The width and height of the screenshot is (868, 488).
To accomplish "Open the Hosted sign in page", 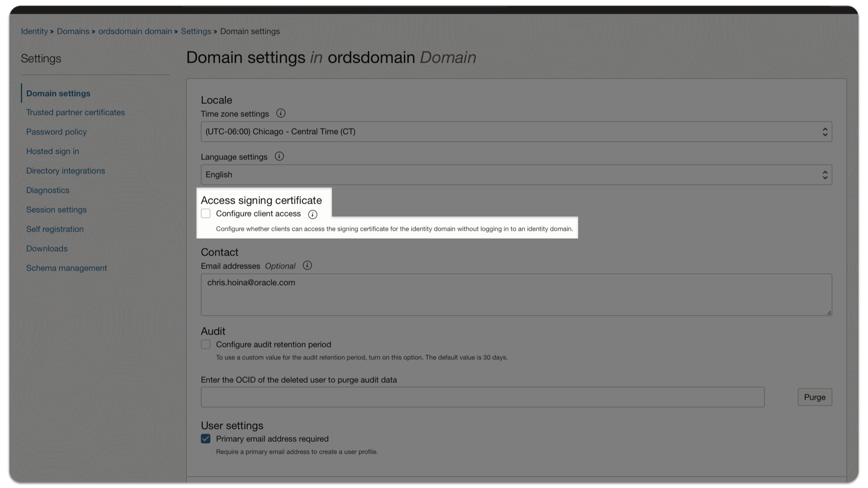I will pos(52,151).
